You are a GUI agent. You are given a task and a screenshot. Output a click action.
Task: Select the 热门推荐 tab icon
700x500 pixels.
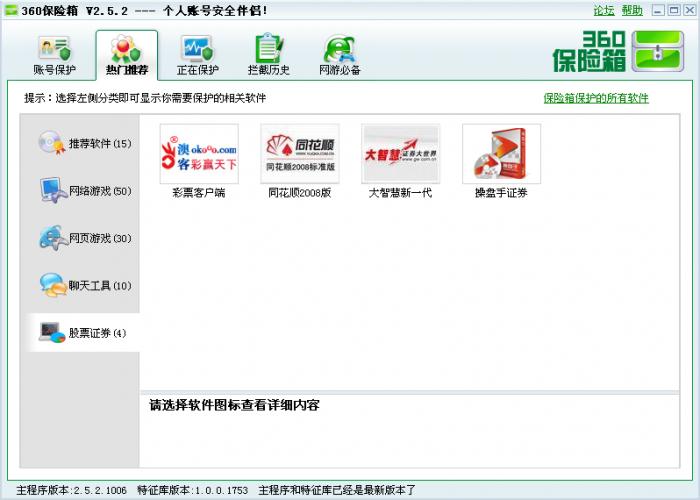pyautogui.click(x=126, y=49)
